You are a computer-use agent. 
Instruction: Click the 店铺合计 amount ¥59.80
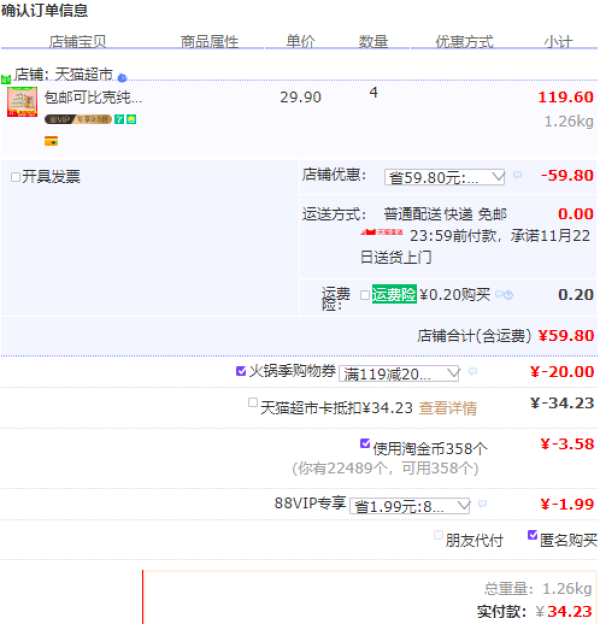(566, 336)
